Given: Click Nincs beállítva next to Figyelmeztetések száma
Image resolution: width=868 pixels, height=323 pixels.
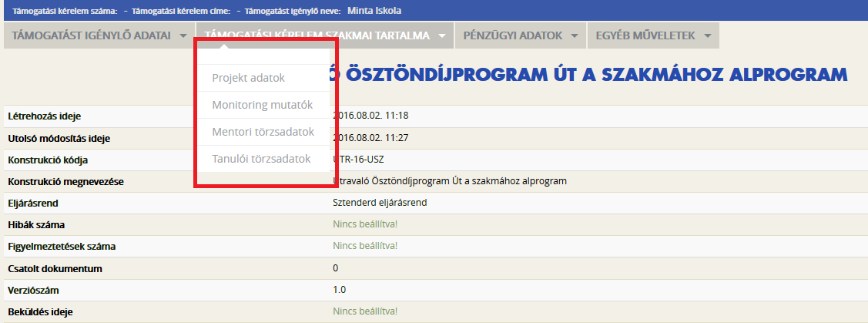Looking at the screenshot, I should tap(365, 246).
